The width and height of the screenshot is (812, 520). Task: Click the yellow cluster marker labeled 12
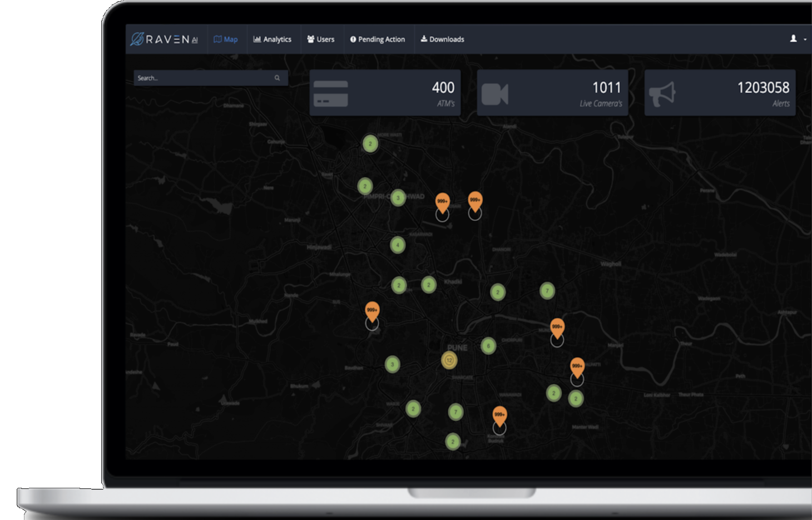click(x=449, y=360)
